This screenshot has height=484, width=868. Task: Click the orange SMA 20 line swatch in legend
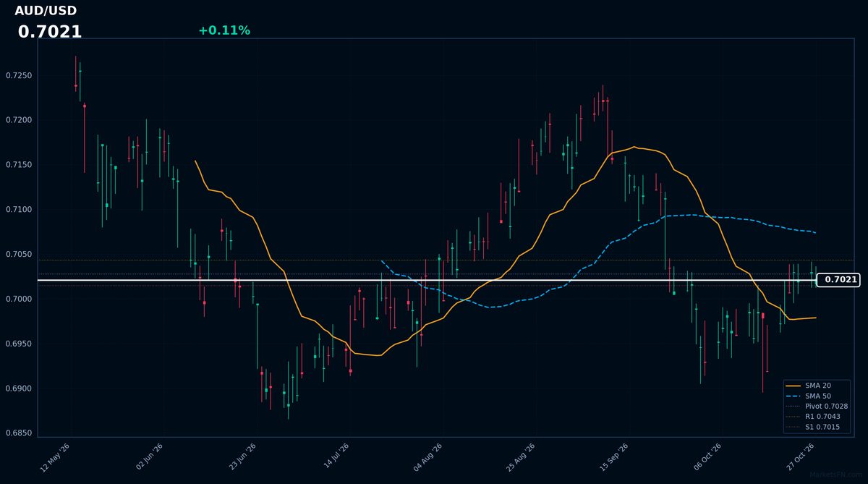(x=793, y=386)
